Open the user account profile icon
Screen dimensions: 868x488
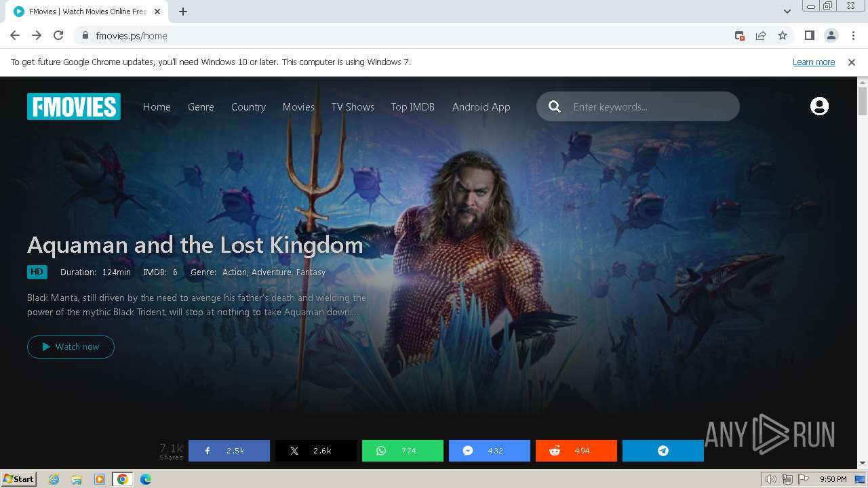click(x=819, y=106)
